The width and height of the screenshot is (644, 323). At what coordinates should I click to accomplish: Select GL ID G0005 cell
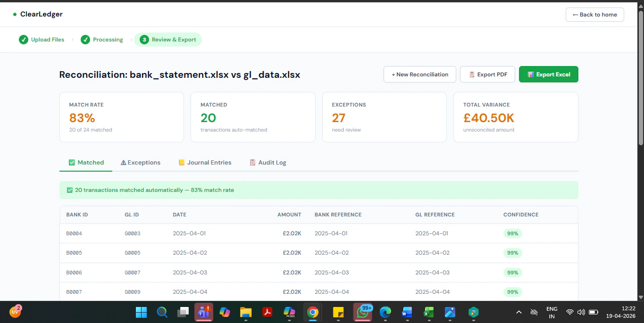tap(133, 253)
